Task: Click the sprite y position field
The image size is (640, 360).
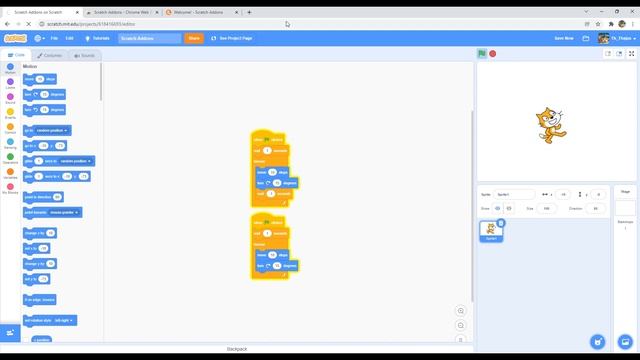Action: [598, 195]
